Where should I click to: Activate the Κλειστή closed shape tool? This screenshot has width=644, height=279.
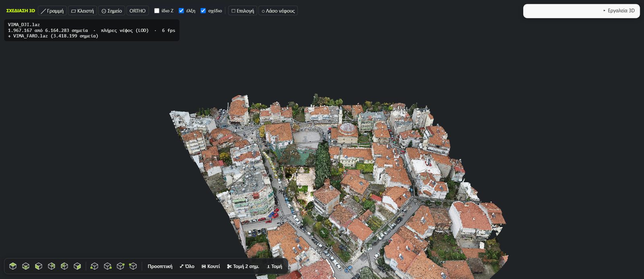point(83,11)
